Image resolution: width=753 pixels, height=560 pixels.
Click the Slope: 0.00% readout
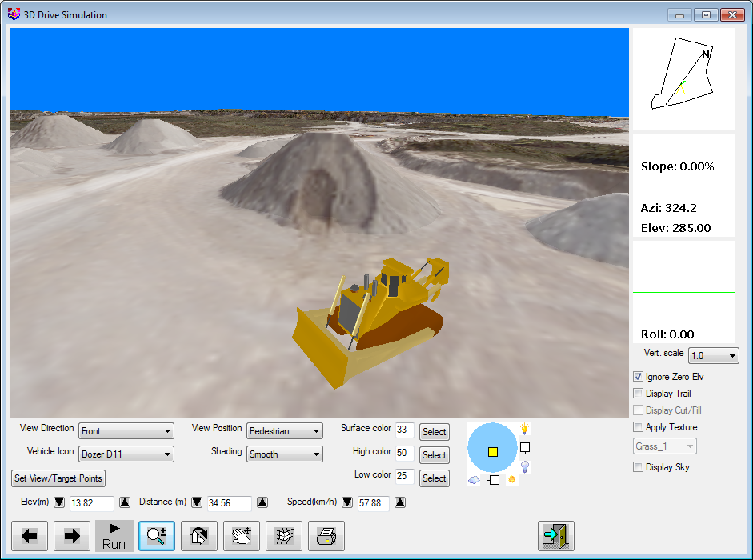(x=677, y=166)
